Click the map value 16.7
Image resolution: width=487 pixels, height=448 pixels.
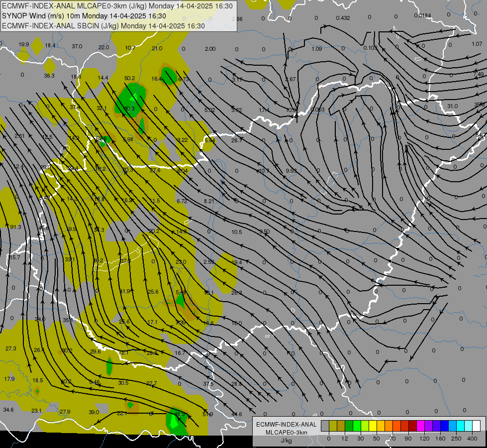[x=180, y=353]
